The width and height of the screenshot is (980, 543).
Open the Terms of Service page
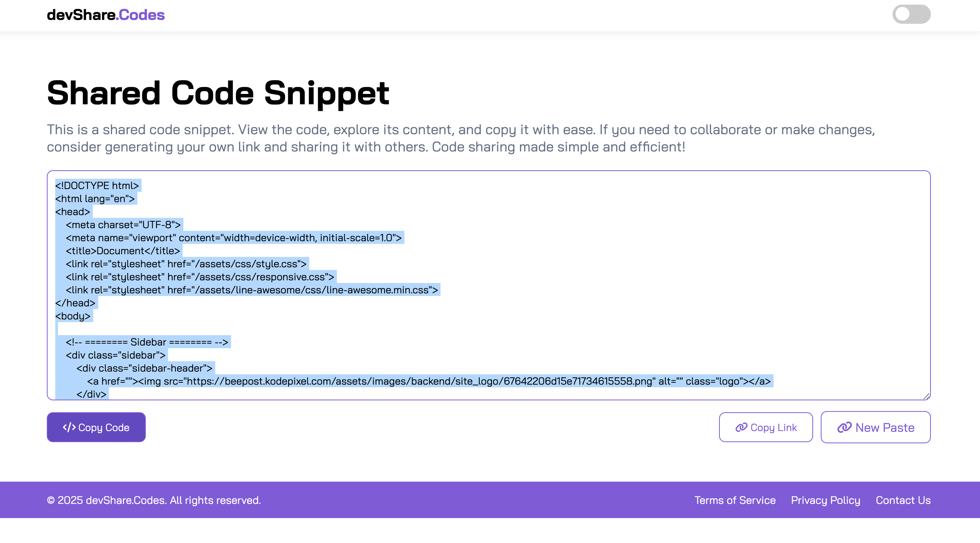735,500
